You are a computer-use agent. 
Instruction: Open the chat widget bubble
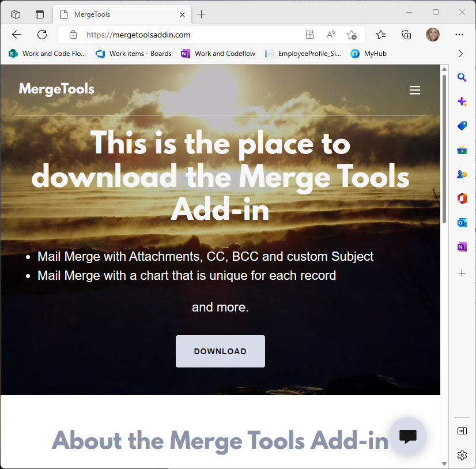click(407, 436)
